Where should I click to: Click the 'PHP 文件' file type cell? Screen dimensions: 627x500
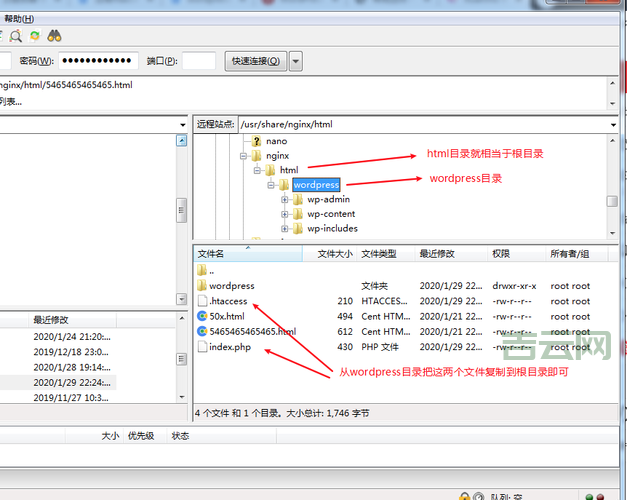(x=380, y=347)
